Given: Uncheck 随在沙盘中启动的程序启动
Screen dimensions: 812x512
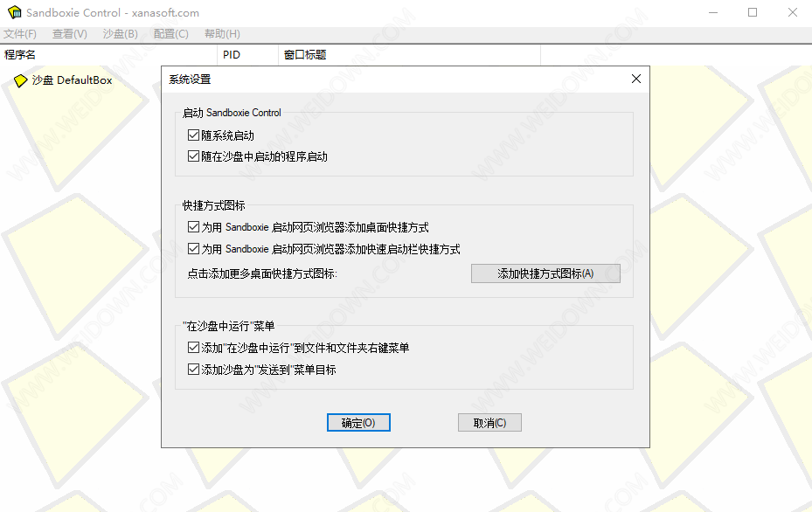Looking at the screenshot, I should [193, 156].
